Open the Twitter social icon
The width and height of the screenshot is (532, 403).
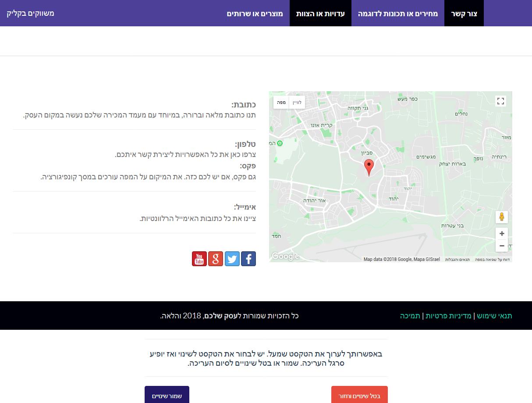click(x=232, y=259)
